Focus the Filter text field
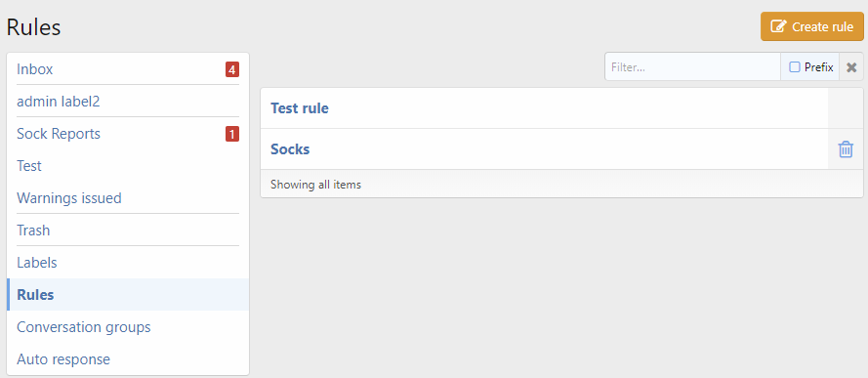 click(692, 67)
